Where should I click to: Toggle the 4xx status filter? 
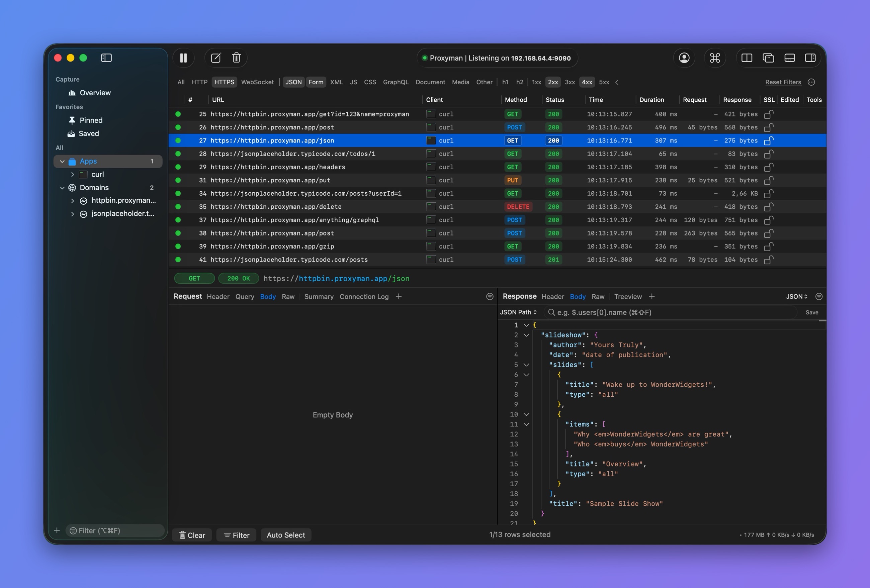pos(587,82)
